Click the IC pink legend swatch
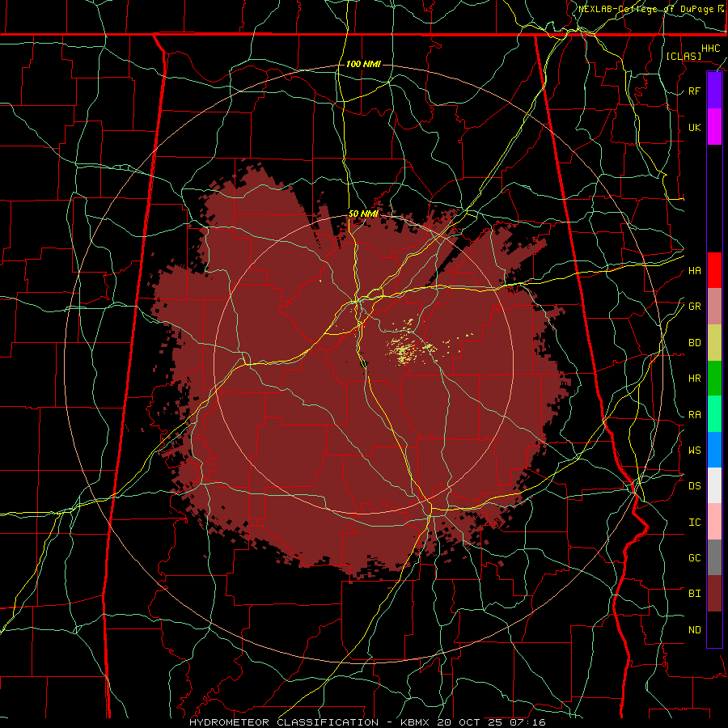 [x=714, y=522]
